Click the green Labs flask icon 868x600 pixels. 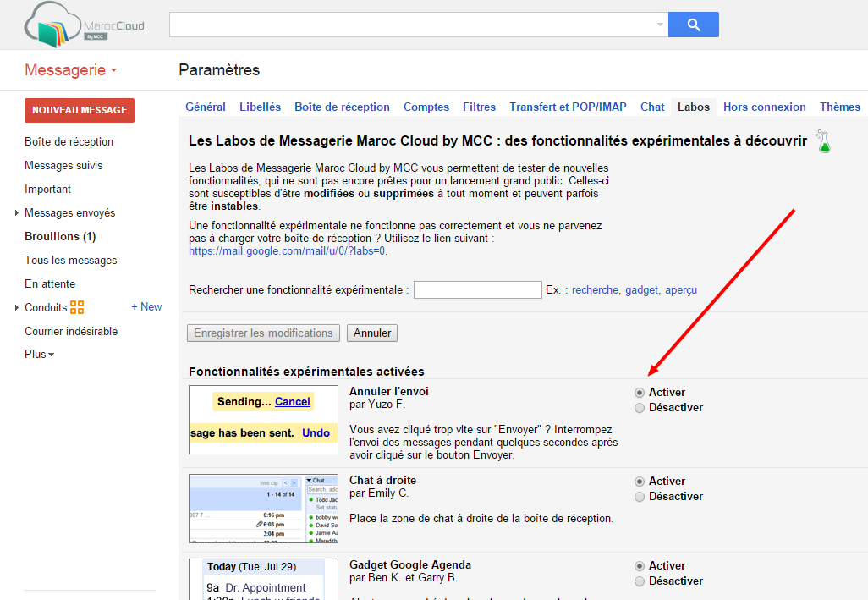(824, 141)
